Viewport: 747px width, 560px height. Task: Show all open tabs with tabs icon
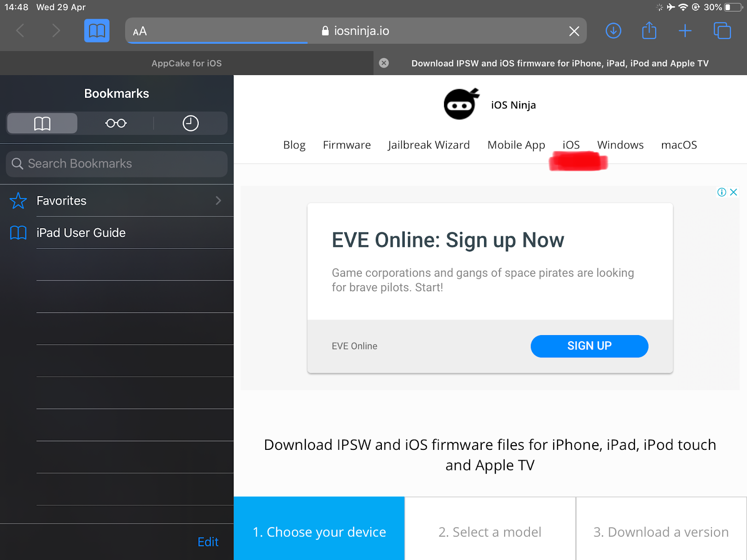[722, 30]
